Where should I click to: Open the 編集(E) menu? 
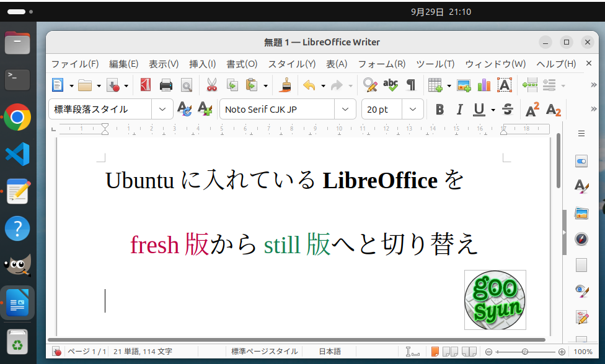(124, 64)
